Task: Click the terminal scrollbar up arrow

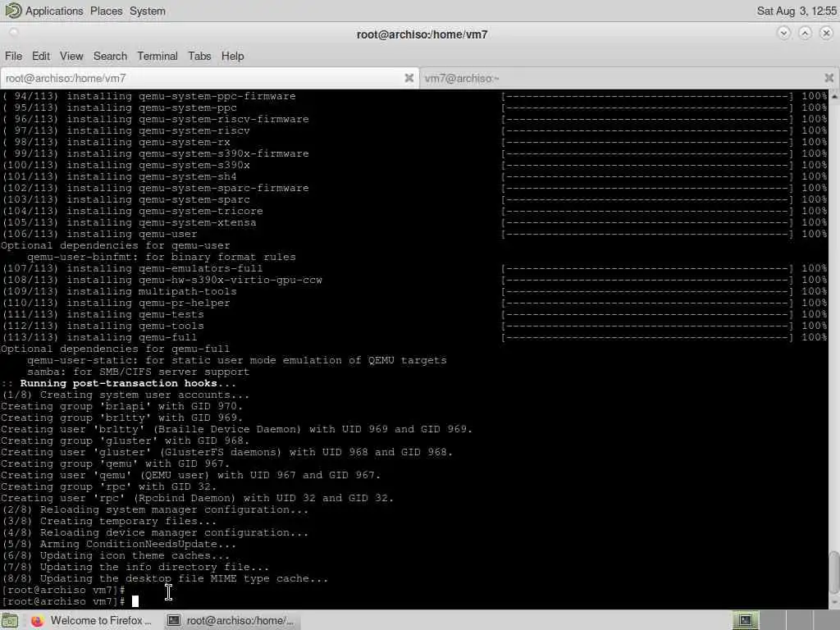Action: click(x=834, y=97)
